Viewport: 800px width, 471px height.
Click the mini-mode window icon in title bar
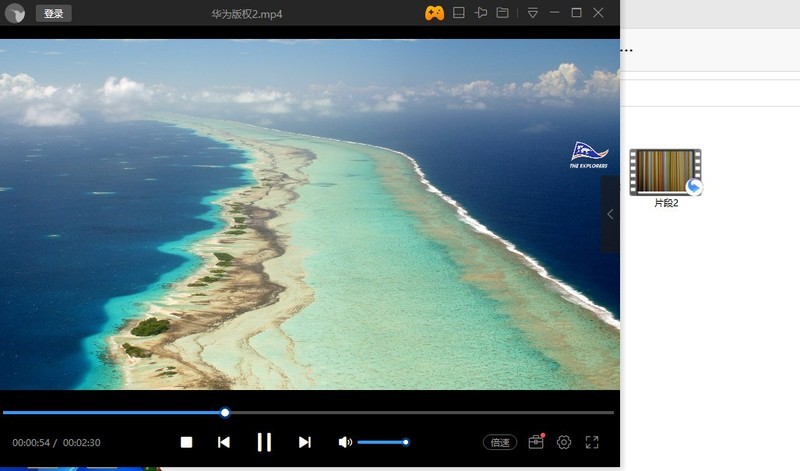click(459, 13)
